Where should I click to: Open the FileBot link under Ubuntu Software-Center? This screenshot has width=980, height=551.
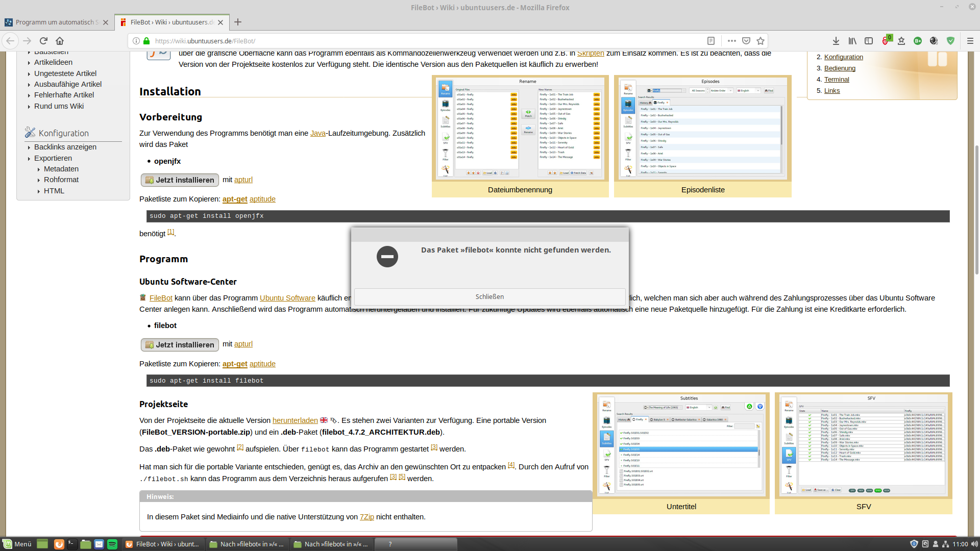(x=161, y=298)
